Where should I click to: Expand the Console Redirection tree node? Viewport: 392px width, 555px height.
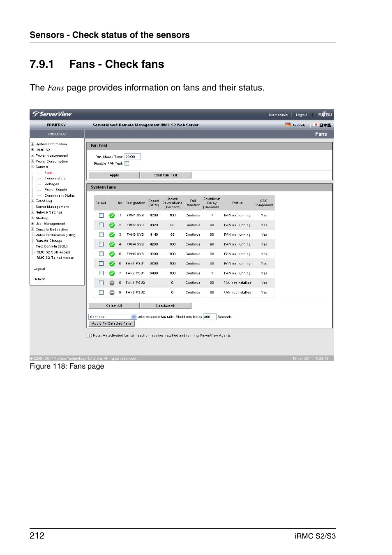point(32,230)
